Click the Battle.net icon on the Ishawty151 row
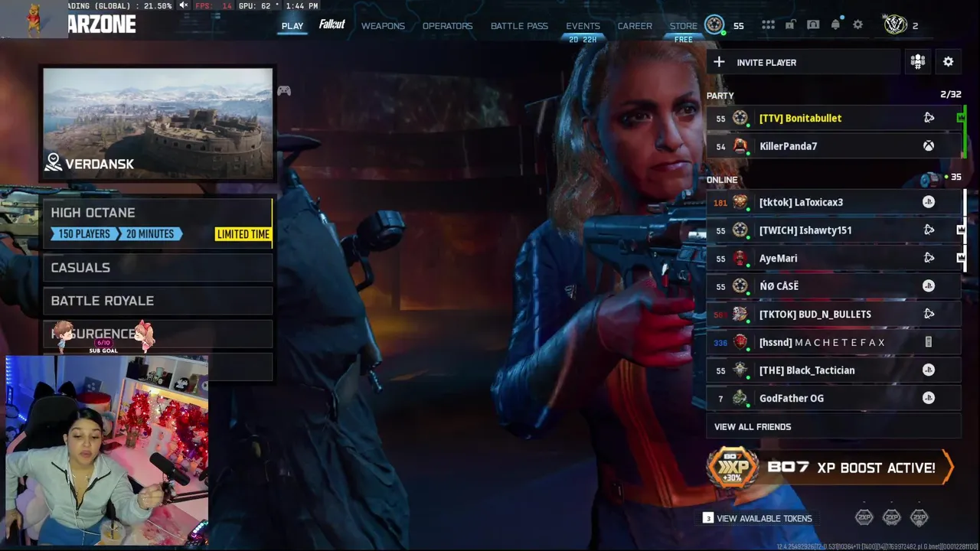The width and height of the screenshot is (980, 551). [x=929, y=230]
